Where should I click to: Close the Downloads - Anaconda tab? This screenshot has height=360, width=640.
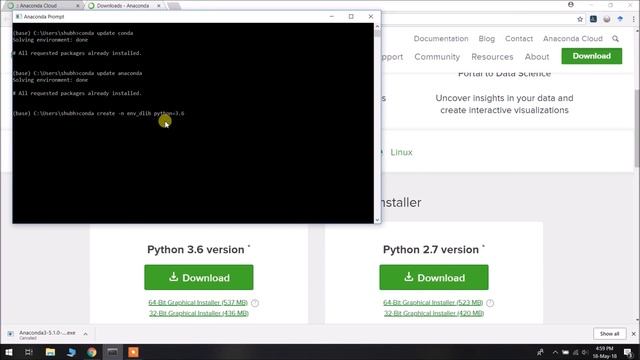(159, 6)
